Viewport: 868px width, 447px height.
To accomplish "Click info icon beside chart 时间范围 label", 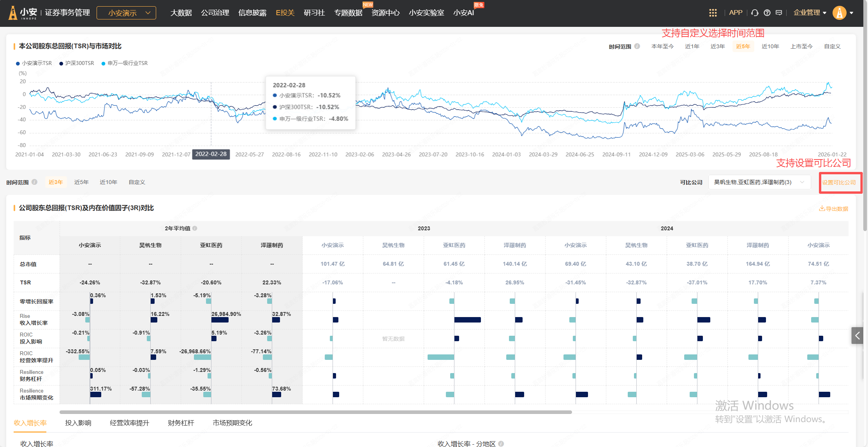I will pos(637,46).
